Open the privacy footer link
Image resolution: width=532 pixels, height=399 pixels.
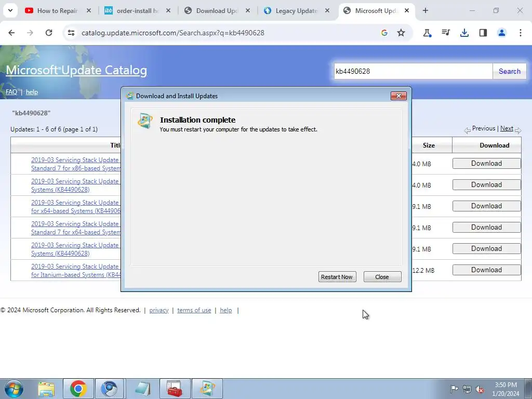point(159,310)
